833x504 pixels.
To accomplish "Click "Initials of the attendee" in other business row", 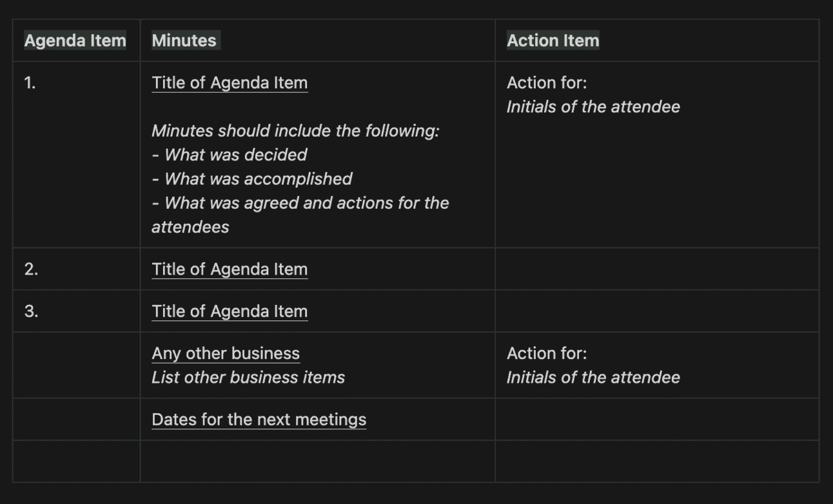I will [593, 378].
